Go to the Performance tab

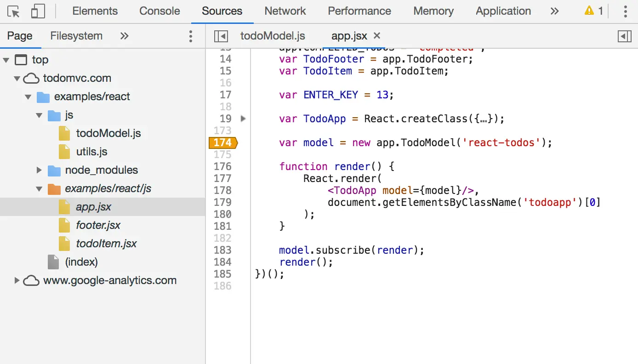359,11
